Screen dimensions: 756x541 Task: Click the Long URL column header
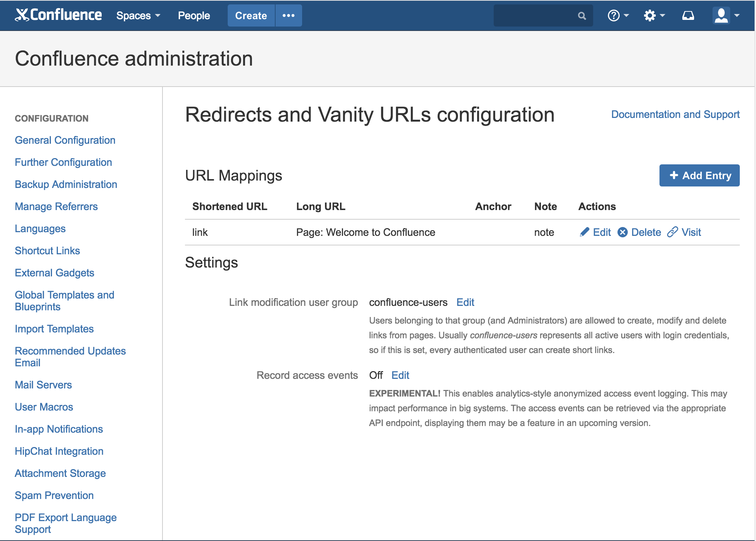(321, 206)
